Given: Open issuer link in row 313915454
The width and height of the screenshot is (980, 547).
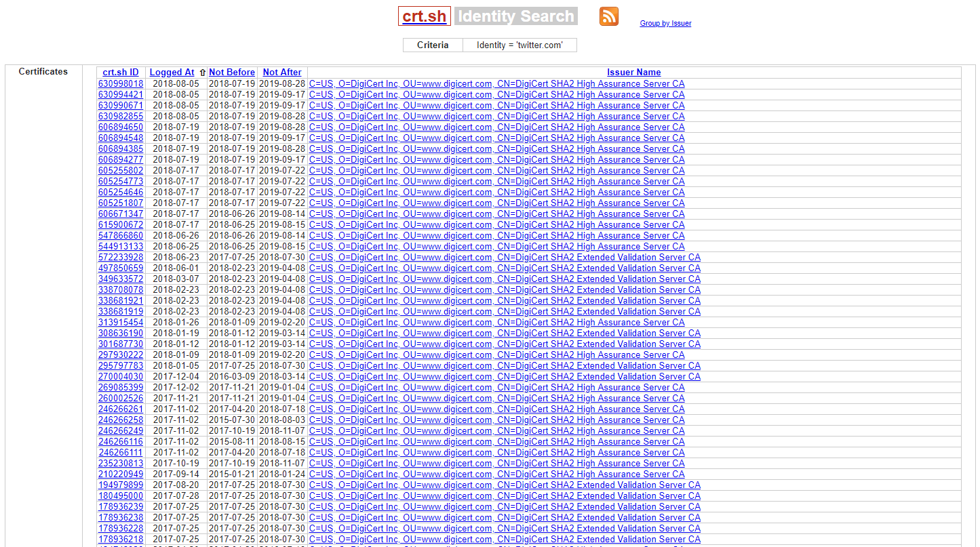Looking at the screenshot, I should 496,323.
